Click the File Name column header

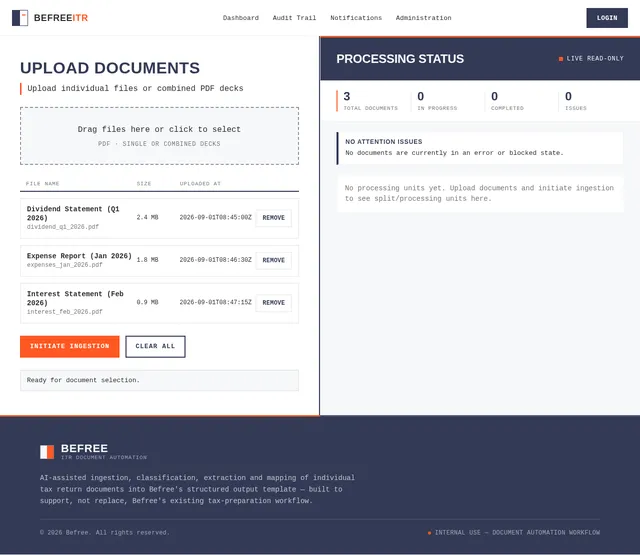pos(42,184)
